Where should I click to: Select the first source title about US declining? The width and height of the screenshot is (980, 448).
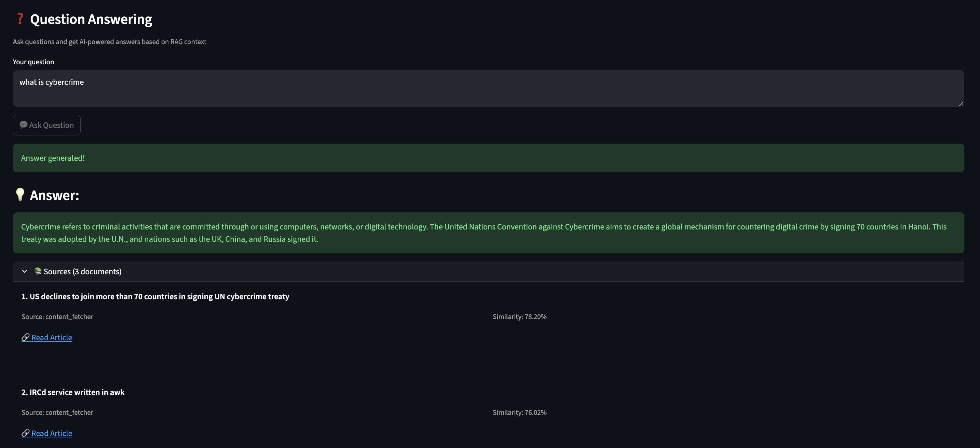[x=155, y=296]
